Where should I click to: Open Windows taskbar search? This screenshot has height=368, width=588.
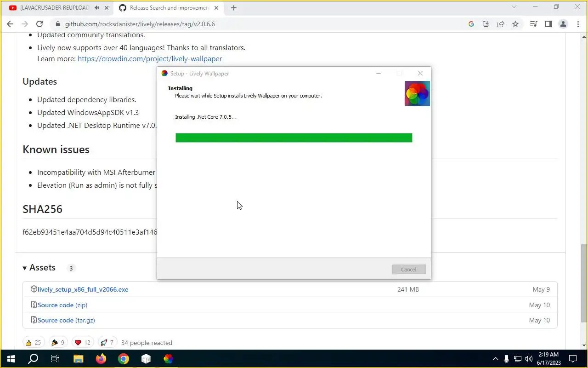click(x=33, y=359)
